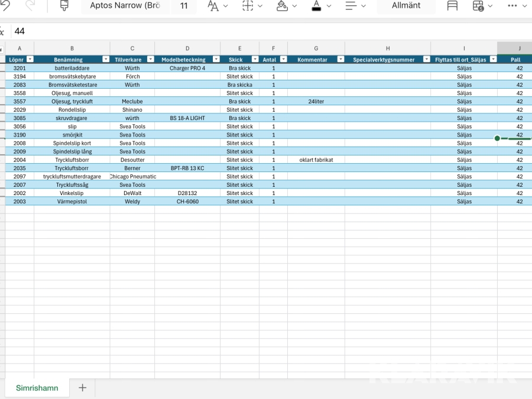532x399 pixels.
Task: Click the undo arrow icon
Action: [x=5, y=5]
